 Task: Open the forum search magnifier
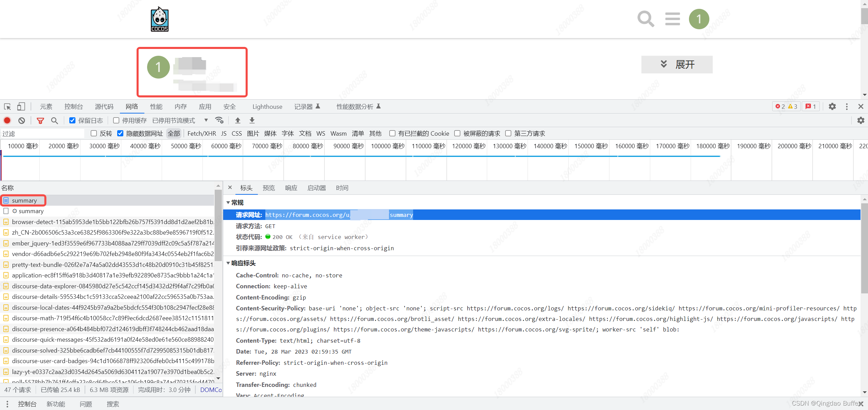coord(646,19)
